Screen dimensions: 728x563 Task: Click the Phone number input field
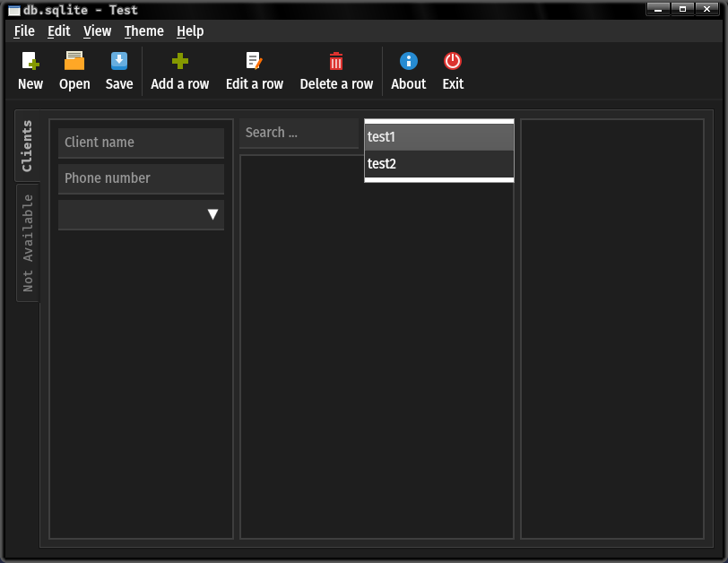click(x=141, y=178)
